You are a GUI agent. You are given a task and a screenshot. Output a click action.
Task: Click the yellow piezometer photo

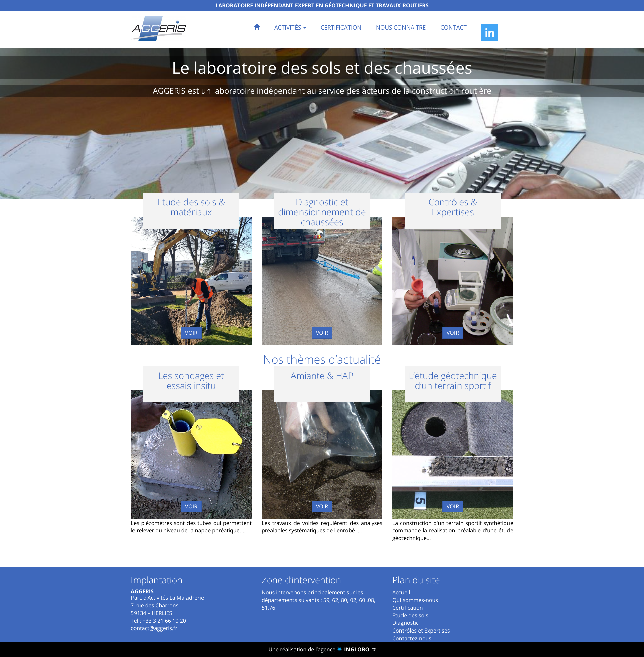click(191, 454)
